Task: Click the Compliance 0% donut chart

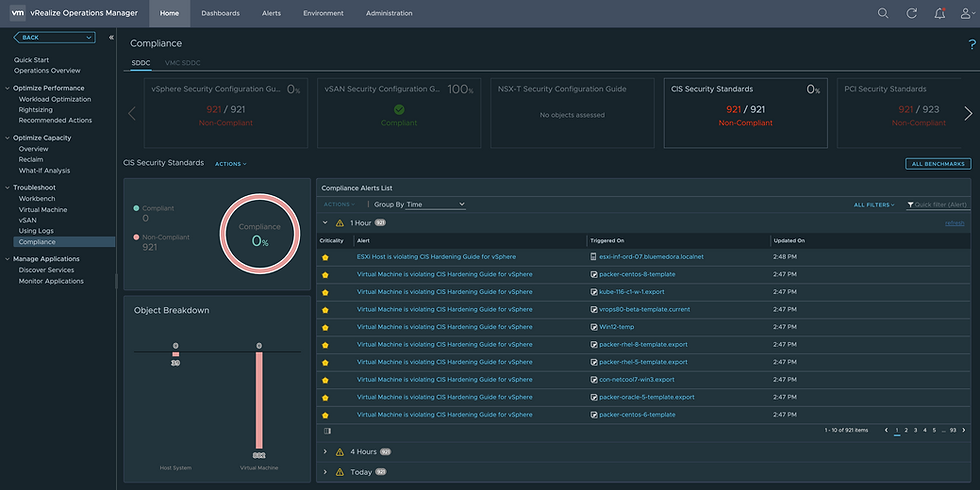Action: (x=259, y=234)
